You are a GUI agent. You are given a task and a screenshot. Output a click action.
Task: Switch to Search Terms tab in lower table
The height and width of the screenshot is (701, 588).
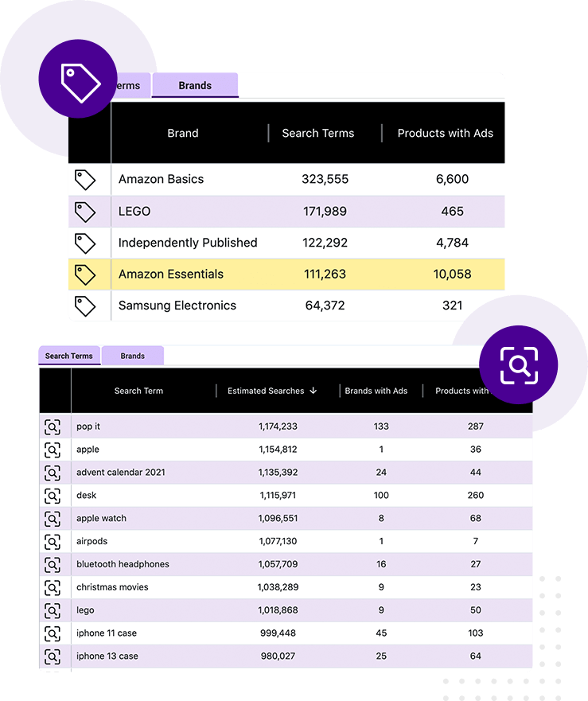pos(69,356)
